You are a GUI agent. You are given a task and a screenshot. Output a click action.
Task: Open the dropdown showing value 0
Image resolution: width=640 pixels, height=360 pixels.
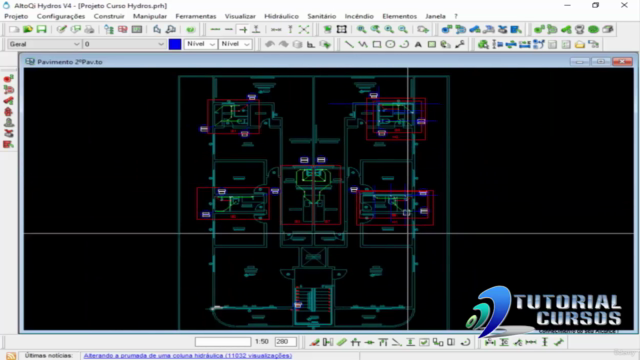(x=124, y=44)
